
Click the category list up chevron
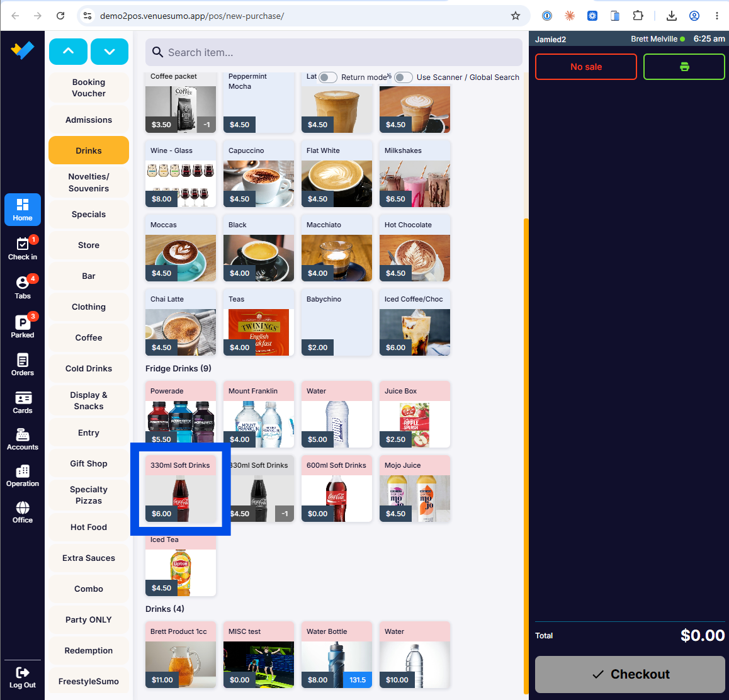tap(69, 52)
